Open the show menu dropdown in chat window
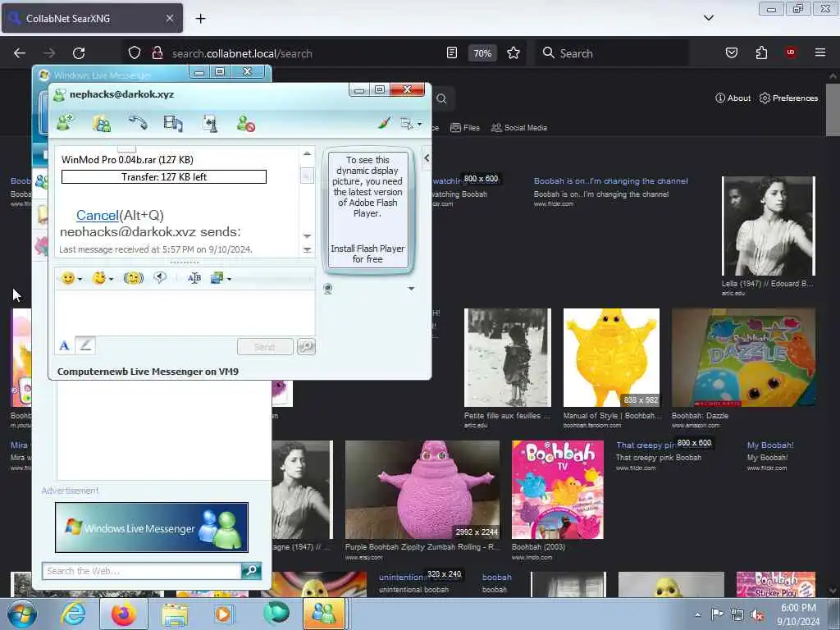 point(410,124)
